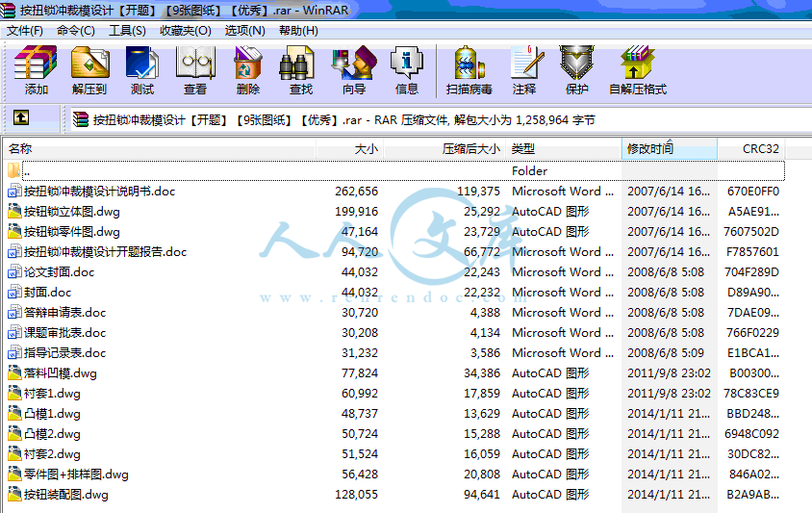812x513 pixels.
Task: Click the DWG icon of 衬套1.dwg
Action: click(14, 394)
